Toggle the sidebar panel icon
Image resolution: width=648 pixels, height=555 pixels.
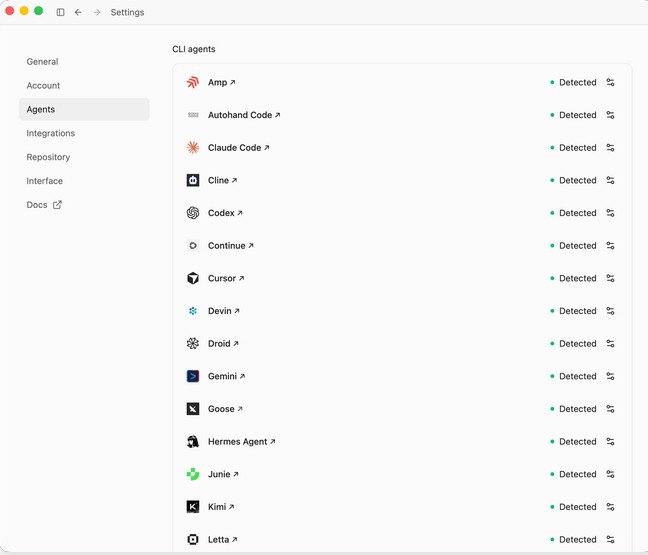(60, 12)
